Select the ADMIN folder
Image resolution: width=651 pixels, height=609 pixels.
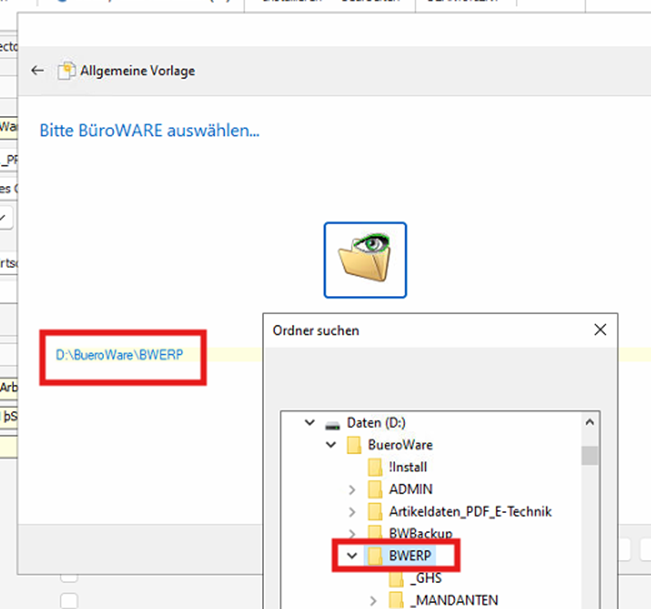pyautogui.click(x=411, y=489)
